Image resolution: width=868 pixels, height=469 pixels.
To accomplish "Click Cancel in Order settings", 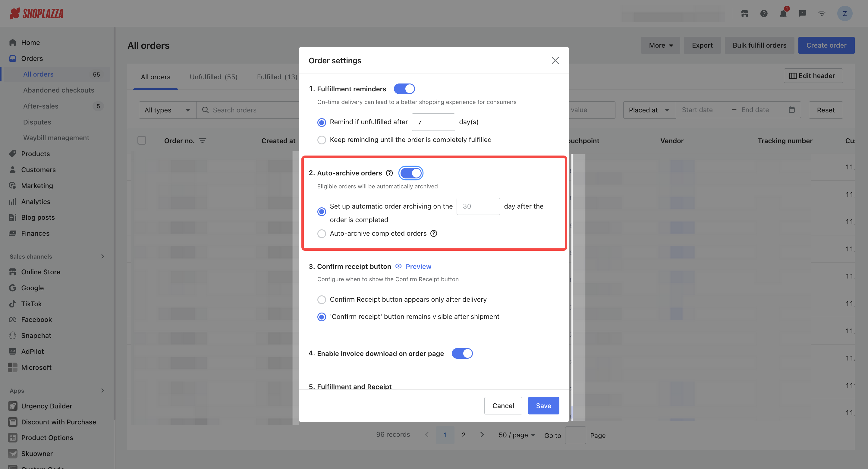I will tap(503, 405).
